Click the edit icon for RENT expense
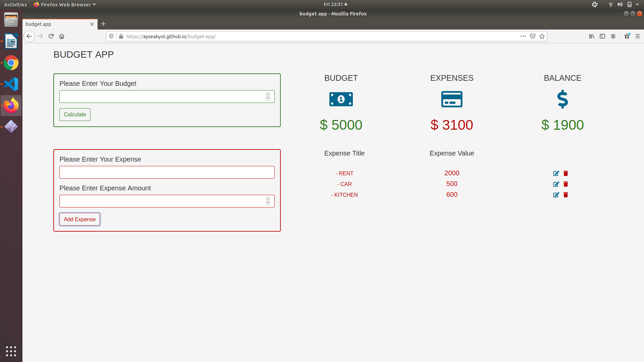This screenshot has width=644, height=362. coord(556,173)
